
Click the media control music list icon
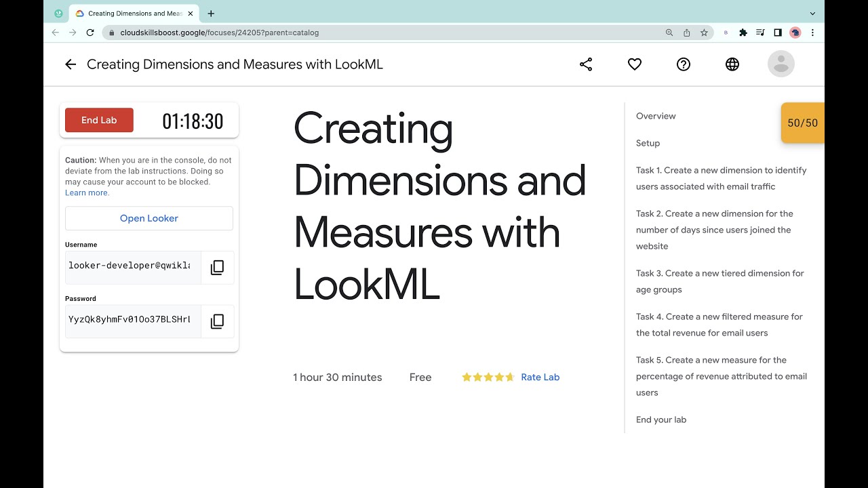(760, 33)
